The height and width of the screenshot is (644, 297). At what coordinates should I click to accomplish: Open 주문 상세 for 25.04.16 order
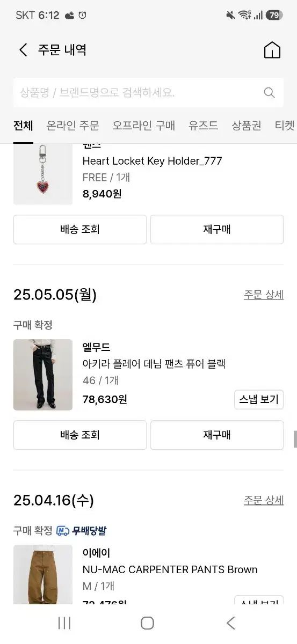(264, 500)
